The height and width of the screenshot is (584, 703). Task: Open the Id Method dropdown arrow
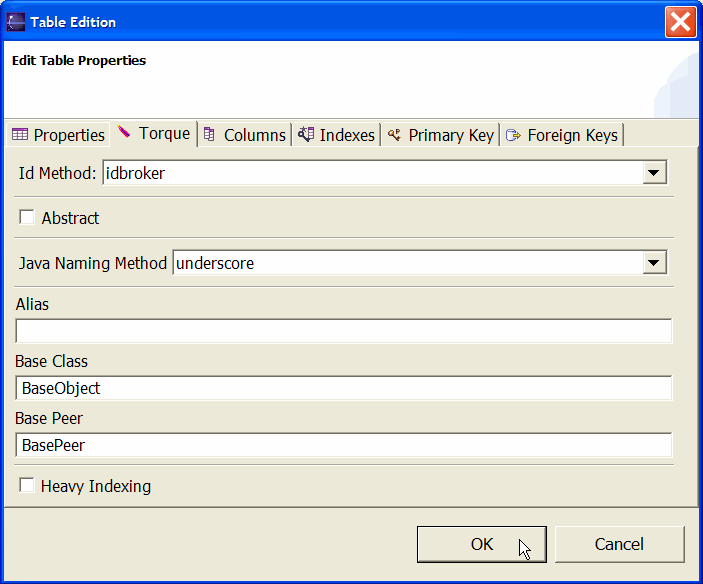click(x=654, y=173)
